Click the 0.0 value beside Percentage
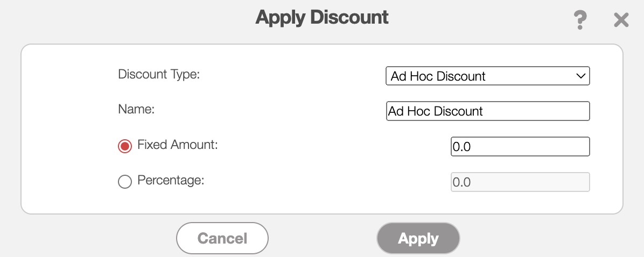644x257 pixels. point(462,182)
